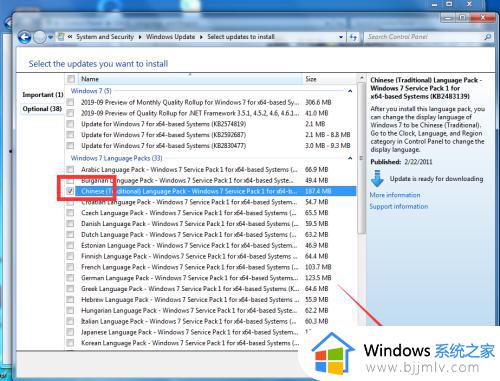Click the Control Panel address bar icon
This screenshot has width=500, height=381.
point(61,37)
